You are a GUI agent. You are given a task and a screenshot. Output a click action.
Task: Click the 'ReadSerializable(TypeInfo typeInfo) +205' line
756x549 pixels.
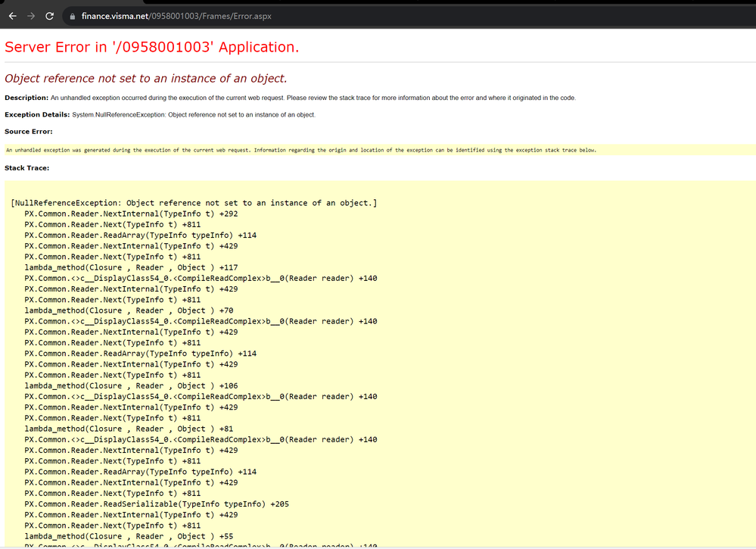point(157,504)
